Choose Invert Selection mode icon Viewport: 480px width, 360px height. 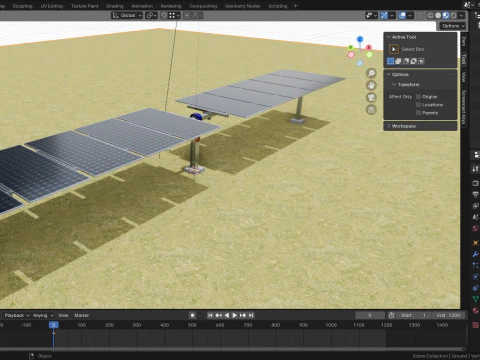pos(413,61)
